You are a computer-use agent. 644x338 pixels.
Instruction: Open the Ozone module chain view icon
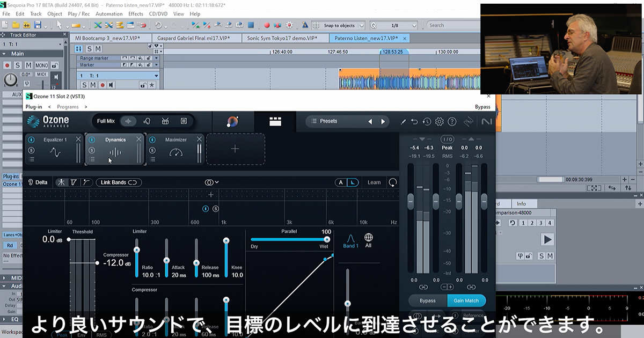coord(275,122)
